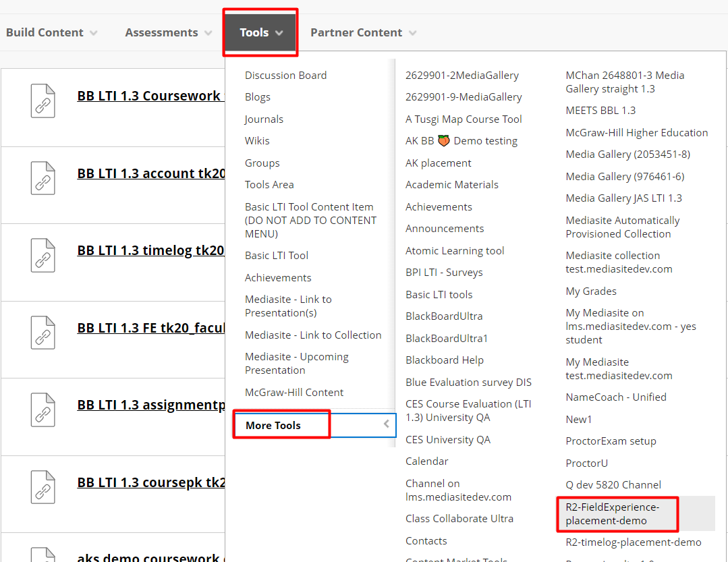Image resolution: width=728 pixels, height=562 pixels.
Task: Select Groups tool entry
Action: tap(262, 163)
